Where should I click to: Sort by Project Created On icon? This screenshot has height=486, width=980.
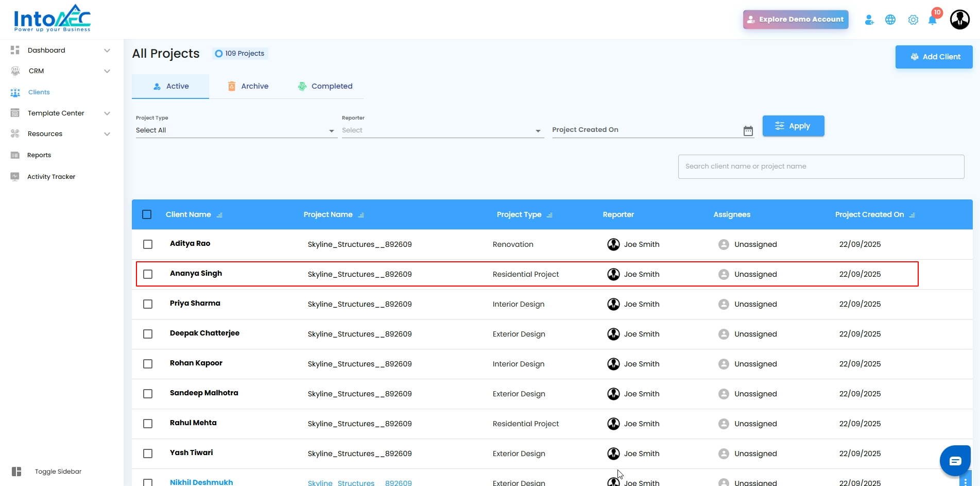(x=912, y=215)
